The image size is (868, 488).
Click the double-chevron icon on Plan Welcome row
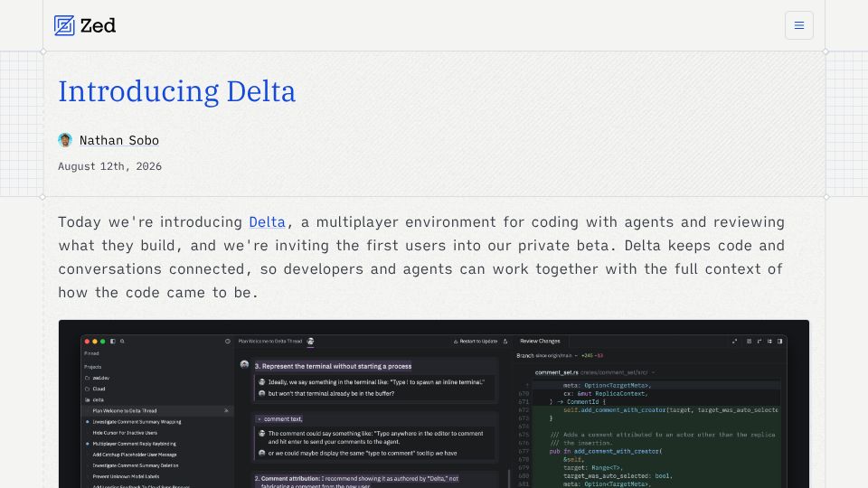pyautogui.click(x=226, y=411)
